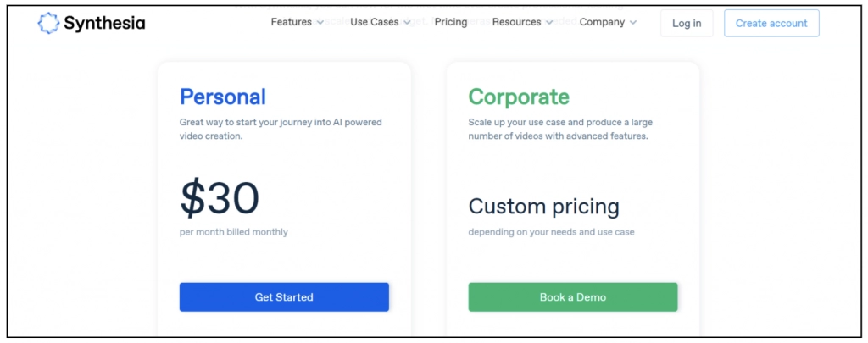Image resolution: width=868 pixels, height=343 pixels.
Task: Expand the chevron next to Features
Action: pos(320,23)
